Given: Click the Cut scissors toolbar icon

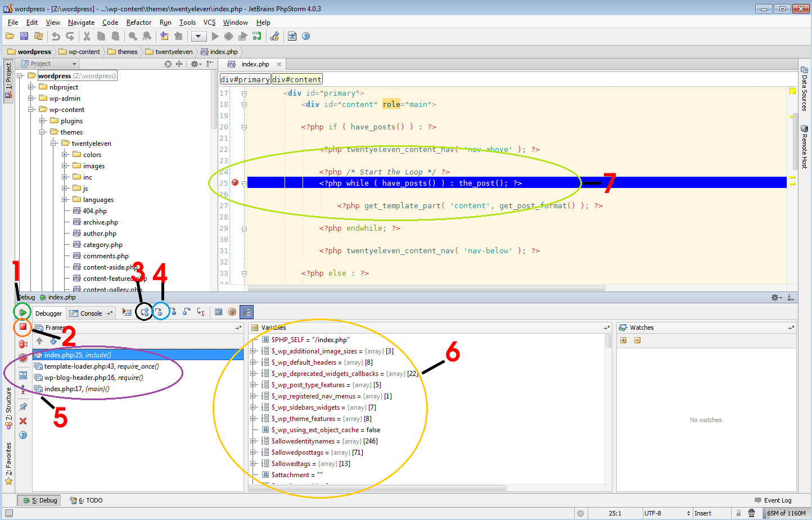Looking at the screenshot, I should click(x=87, y=36).
